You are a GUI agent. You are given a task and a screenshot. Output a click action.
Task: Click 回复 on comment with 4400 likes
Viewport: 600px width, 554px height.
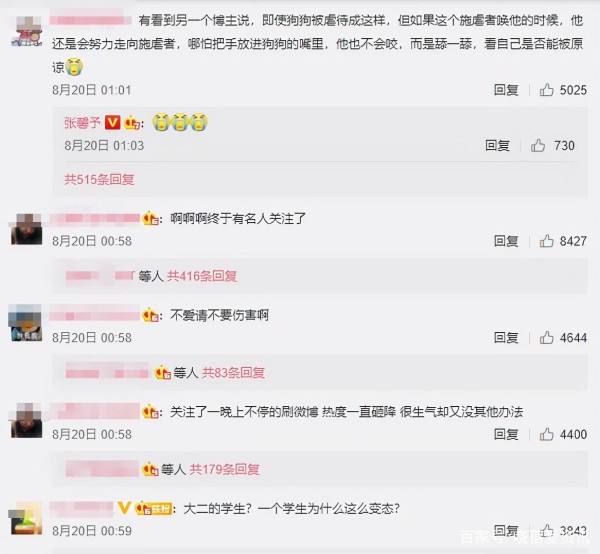(x=506, y=434)
